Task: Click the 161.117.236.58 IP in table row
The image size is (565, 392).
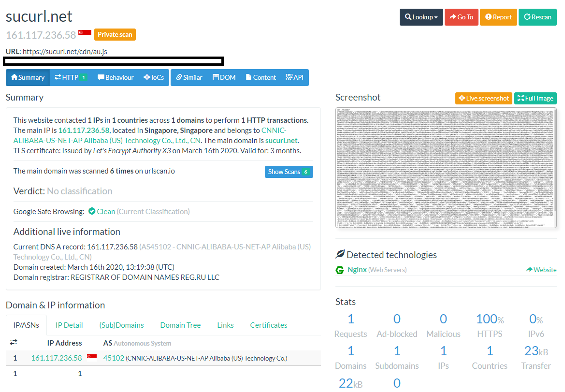Action: (x=57, y=358)
